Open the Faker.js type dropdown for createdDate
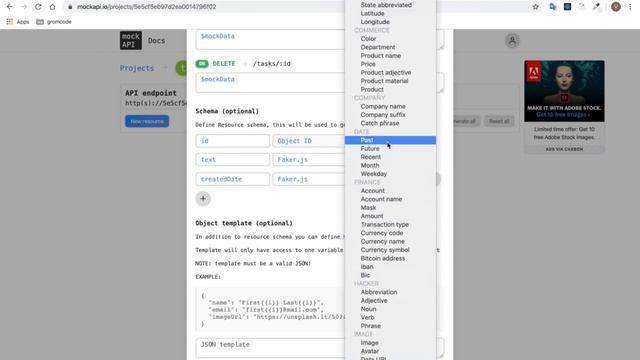The image size is (640, 360). [x=309, y=179]
